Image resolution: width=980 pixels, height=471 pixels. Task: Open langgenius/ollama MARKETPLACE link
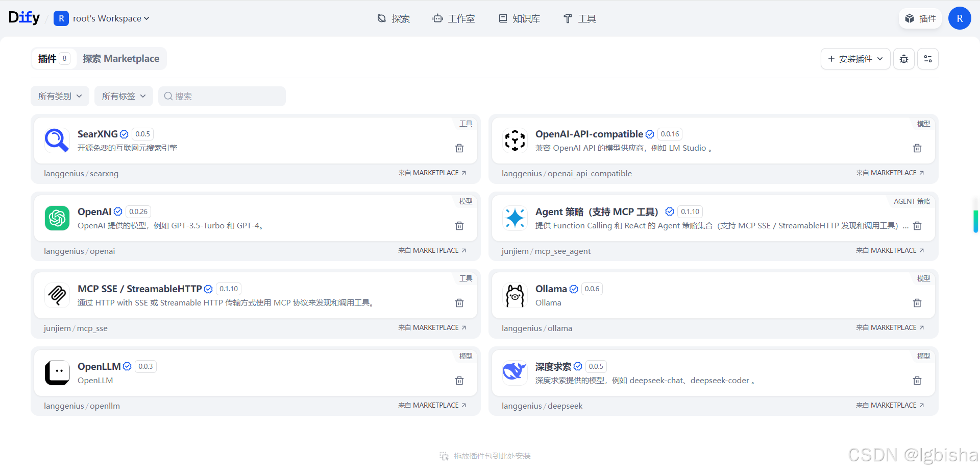click(890, 327)
